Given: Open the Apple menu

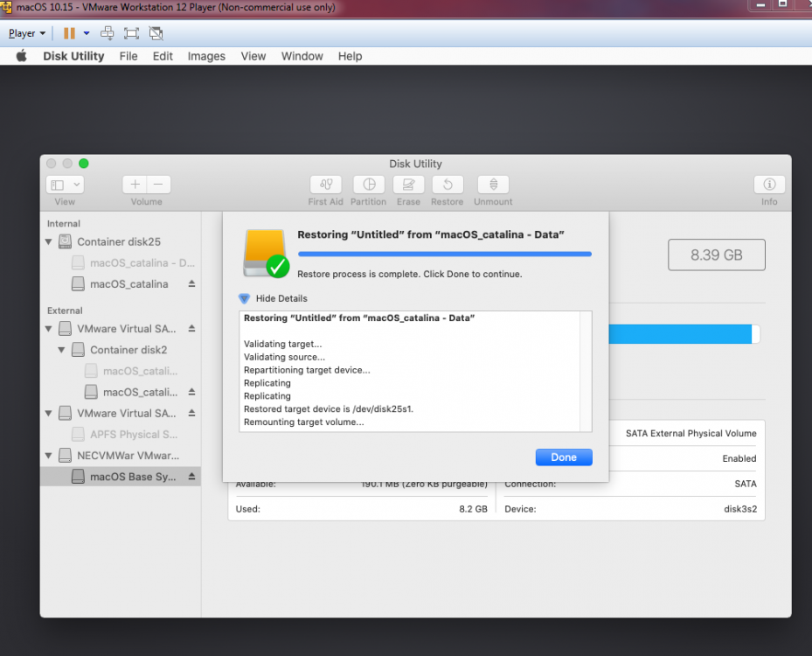Looking at the screenshot, I should point(21,56).
